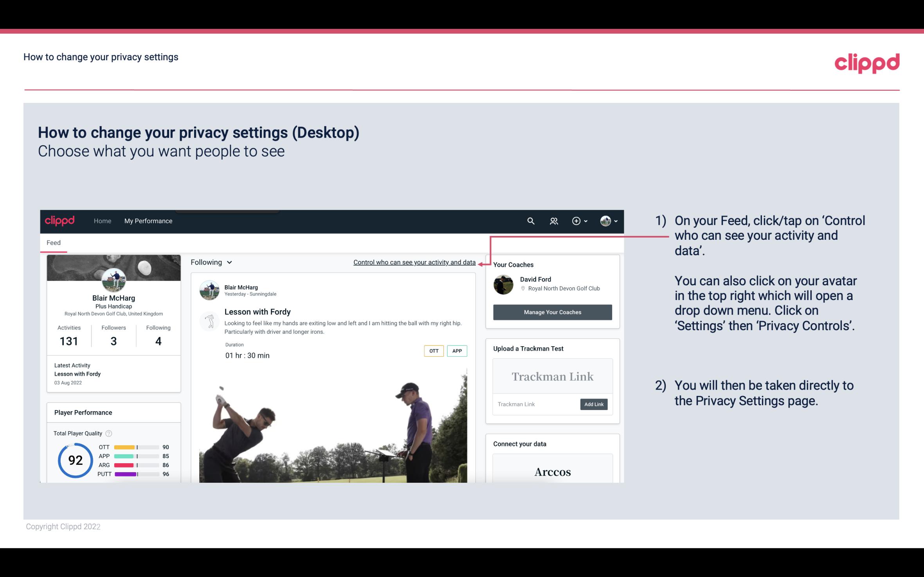The image size is (924, 577).
Task: Click 'Control who can see your activity and data'
Action: click(414, 262)
